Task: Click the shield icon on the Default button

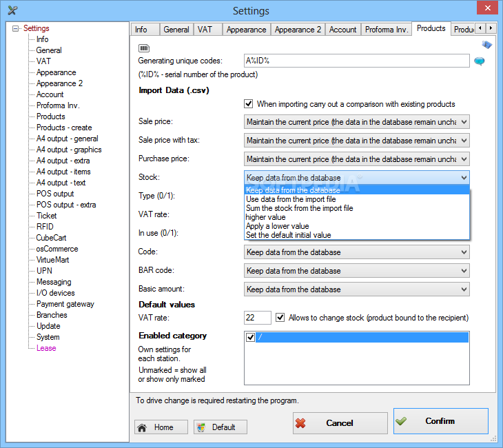Action: click(201, 427)
